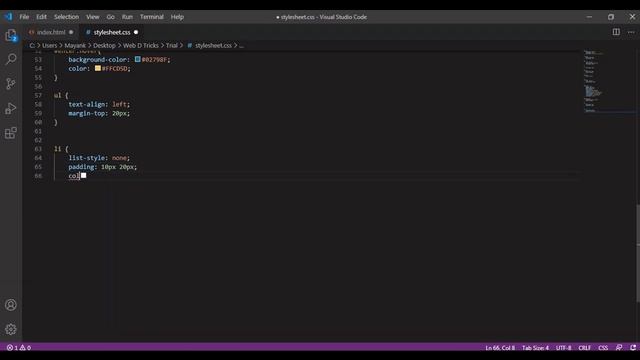
Task: Click the Trial breadcrumb segment
Action: (172, 45)
